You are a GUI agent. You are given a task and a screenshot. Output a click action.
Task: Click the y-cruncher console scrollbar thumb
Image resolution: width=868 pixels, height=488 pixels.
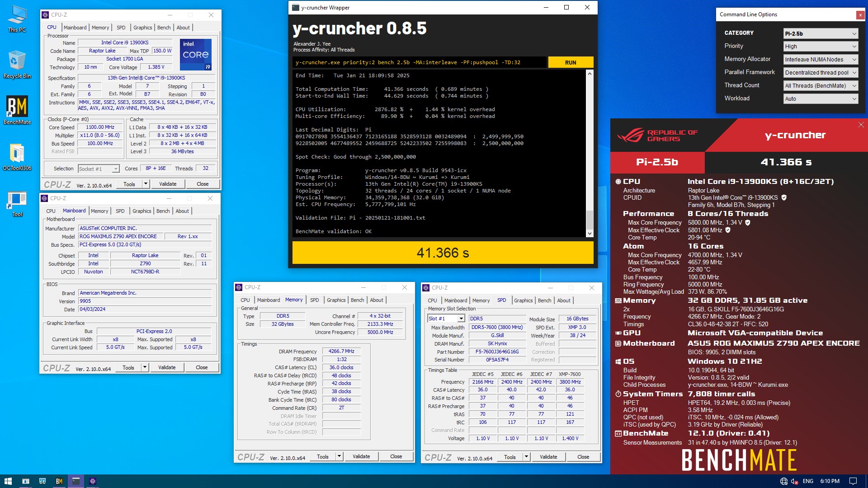pyautogui.click(x=590, y=220)
